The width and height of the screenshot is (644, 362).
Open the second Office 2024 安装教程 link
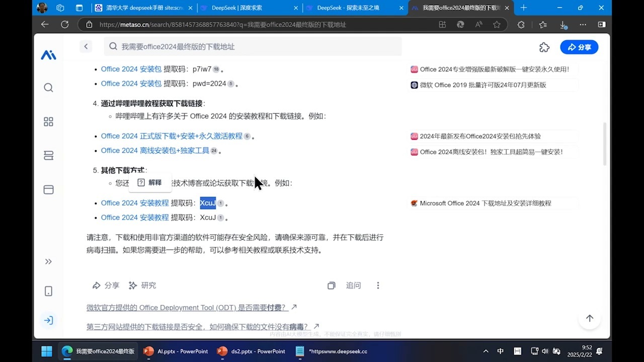pyautogui.click(x=135, y=217)
